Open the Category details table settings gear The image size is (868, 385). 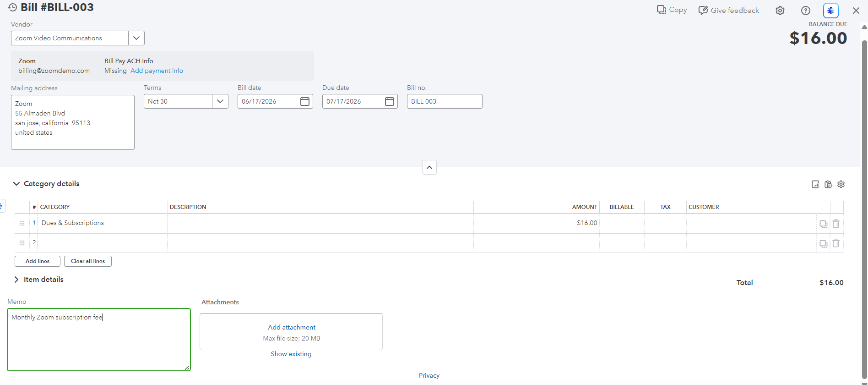coord(841,184)
